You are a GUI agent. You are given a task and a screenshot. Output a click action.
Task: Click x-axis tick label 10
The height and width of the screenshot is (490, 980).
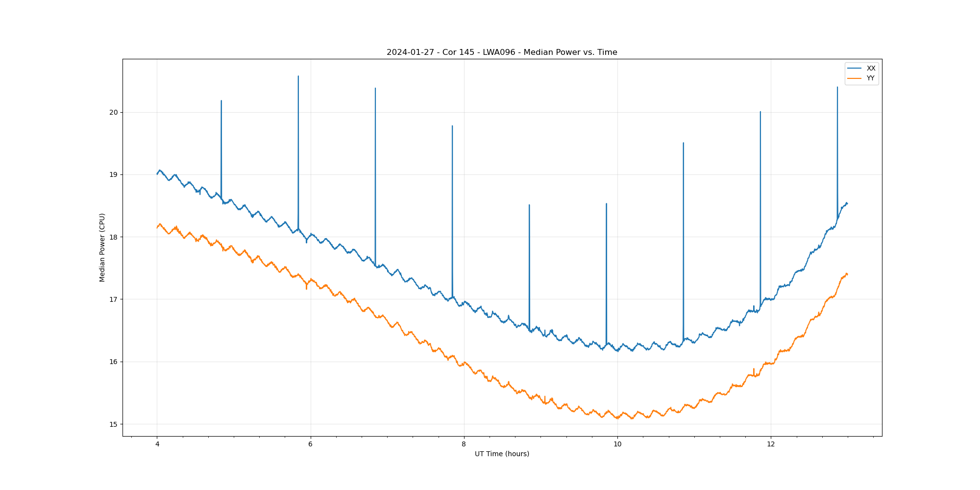tap(617, 444)
